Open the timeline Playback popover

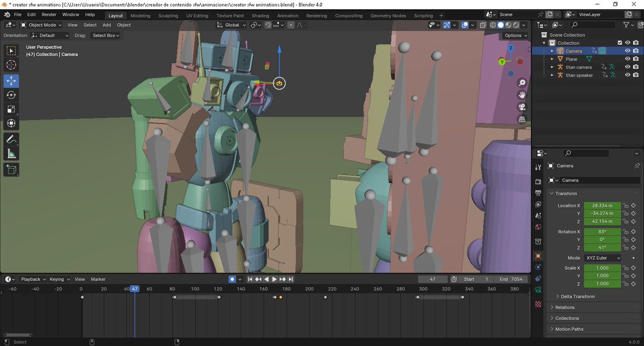click(33, 279)
